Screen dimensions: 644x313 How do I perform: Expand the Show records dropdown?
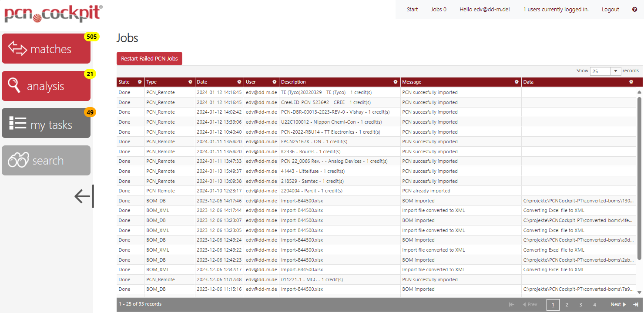(615, 71)
